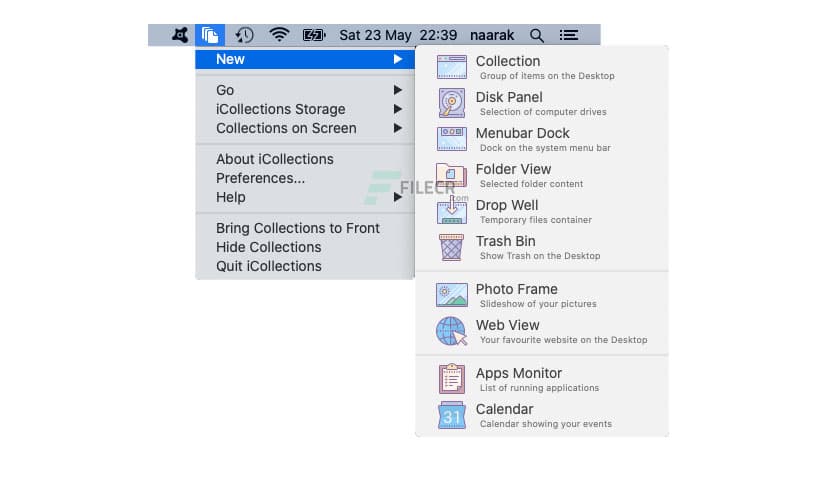This screenshot has width=836, height=484.
Task: Click the naarak user name
Action: [492, 35]
